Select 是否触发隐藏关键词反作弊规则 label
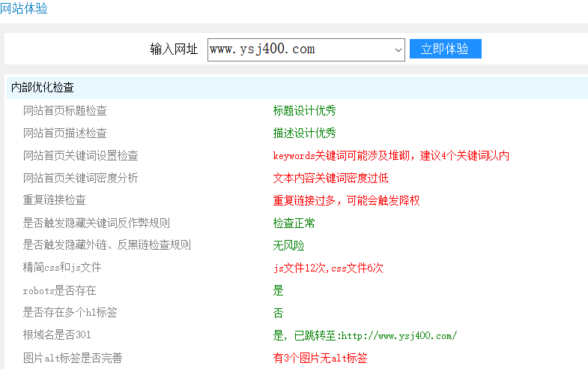The height and width of the screenshot is (369, 588). [x=97, y=223]
